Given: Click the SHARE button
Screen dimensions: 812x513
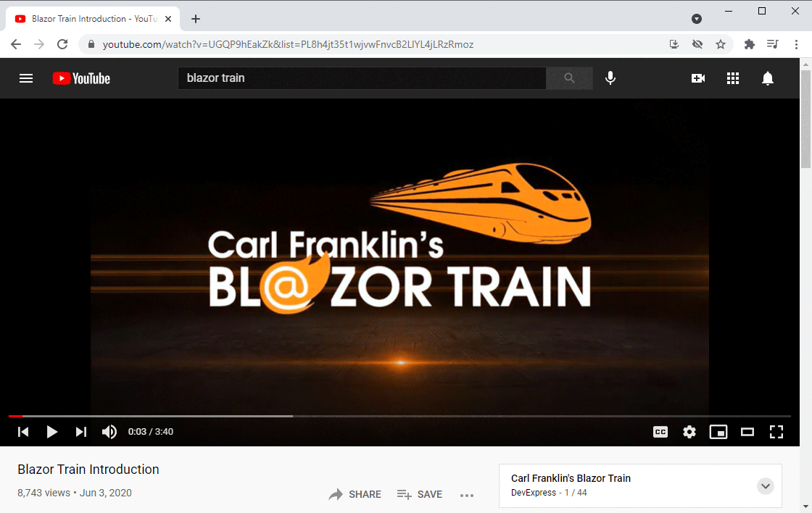Looking at the screenshot, I should 355,494.
